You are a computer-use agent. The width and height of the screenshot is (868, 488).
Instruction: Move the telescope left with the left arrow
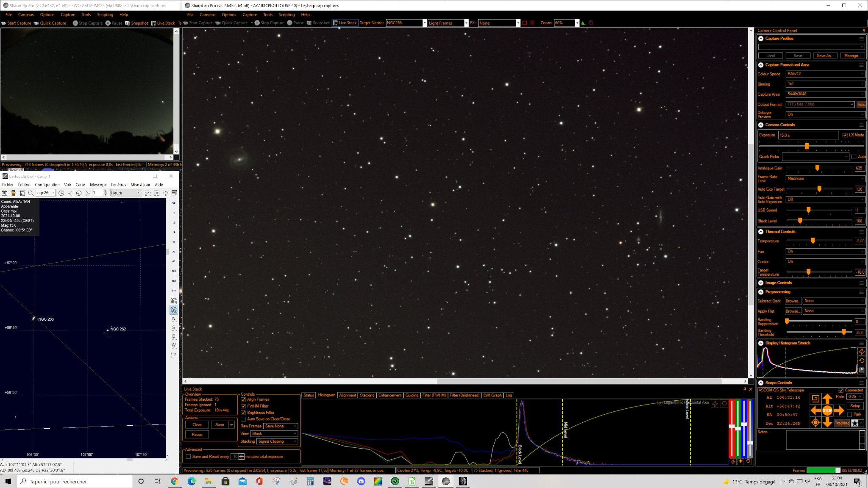point(815,410)
